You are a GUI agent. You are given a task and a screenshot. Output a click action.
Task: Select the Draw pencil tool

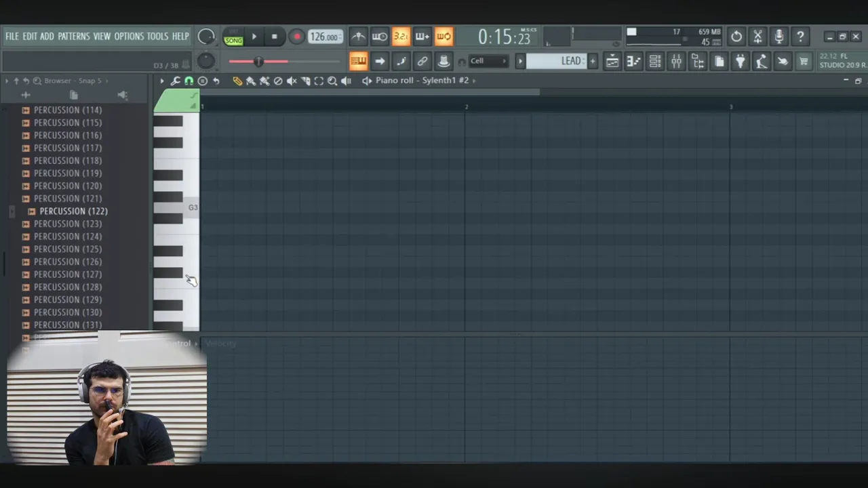pyautogui.click(x=237, y=81)
